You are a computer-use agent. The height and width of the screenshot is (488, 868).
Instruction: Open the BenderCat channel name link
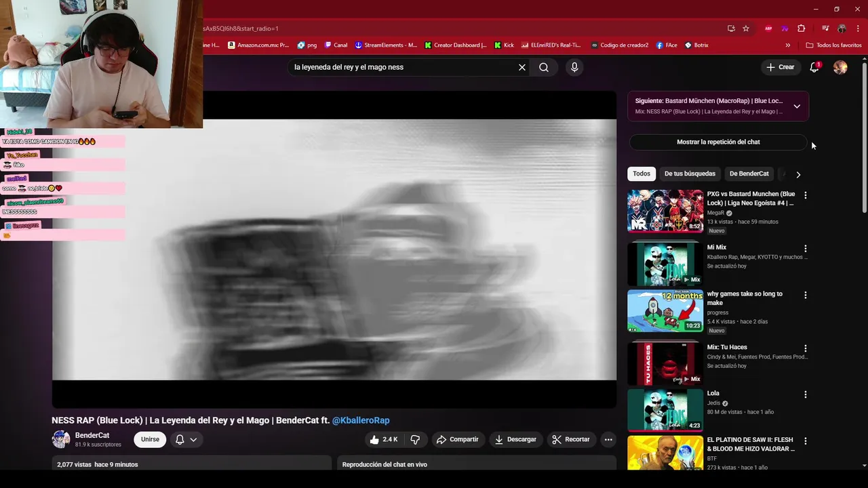(x=92, y=435)
